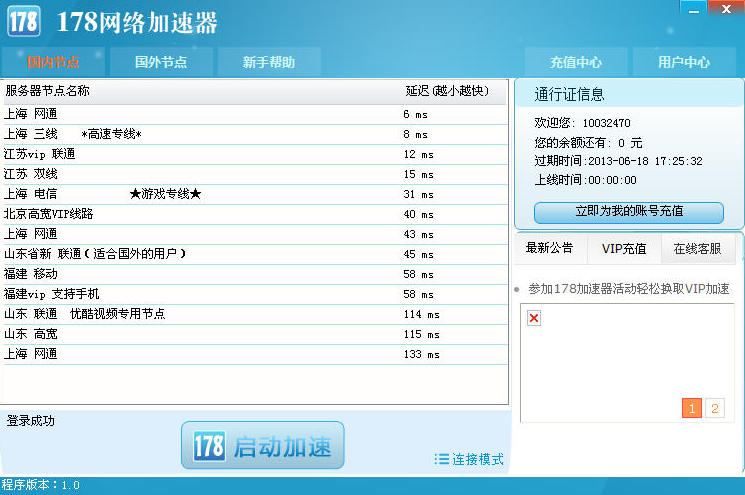Click the 您的余额还有: 0 元 balance line
The image size is (745, 495).
pyautogui.click(x=588, y=143)
